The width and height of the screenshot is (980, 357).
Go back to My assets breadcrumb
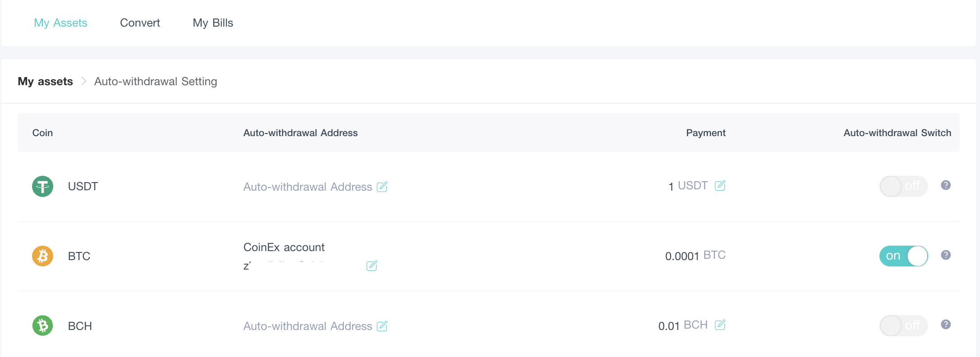click(45, 81)
